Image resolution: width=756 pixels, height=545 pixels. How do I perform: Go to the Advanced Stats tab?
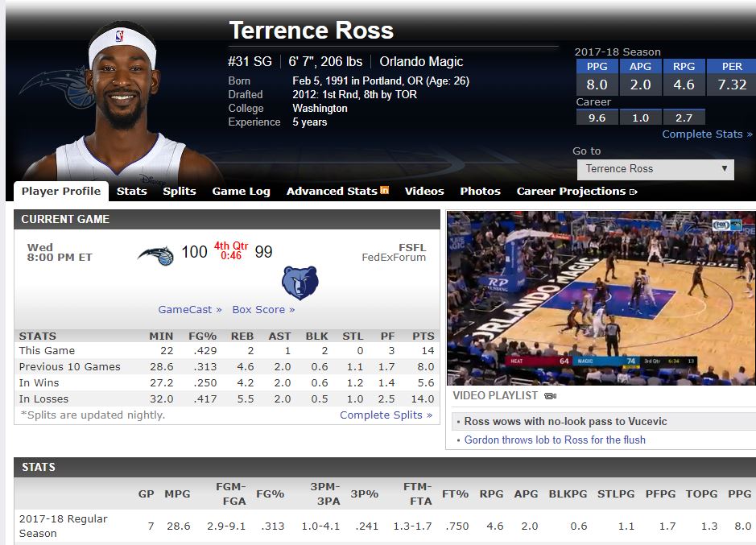(332, 192)
